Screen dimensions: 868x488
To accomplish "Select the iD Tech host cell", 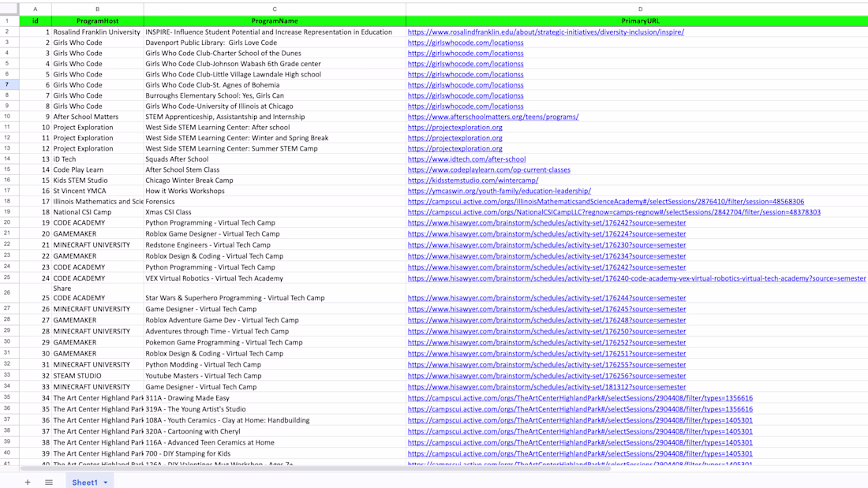I will pyautogui.click(x=97, y=159).
